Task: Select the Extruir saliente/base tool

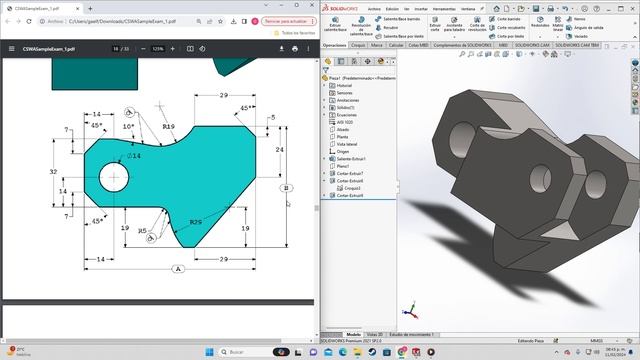Action: (335, 24)
